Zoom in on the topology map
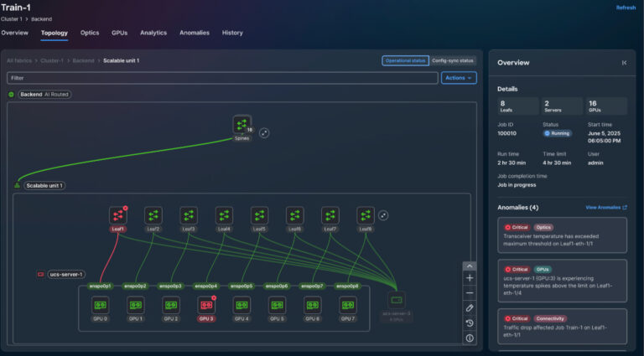Viewport: 644px width, 356px height. click(x=470, y=277)
